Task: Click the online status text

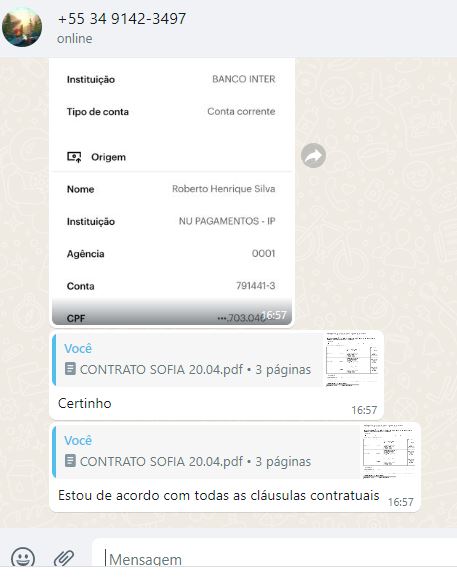Action: point(75,39)
